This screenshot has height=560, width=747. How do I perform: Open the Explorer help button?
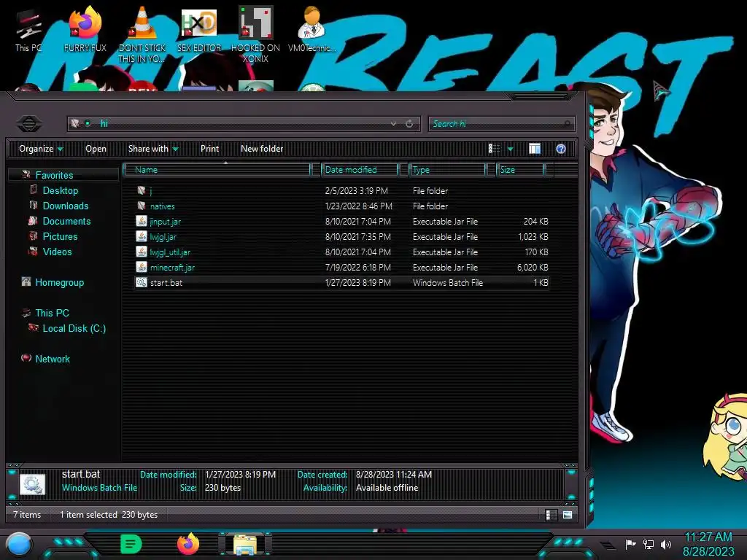pyautogui.click(x=561, y=149)
